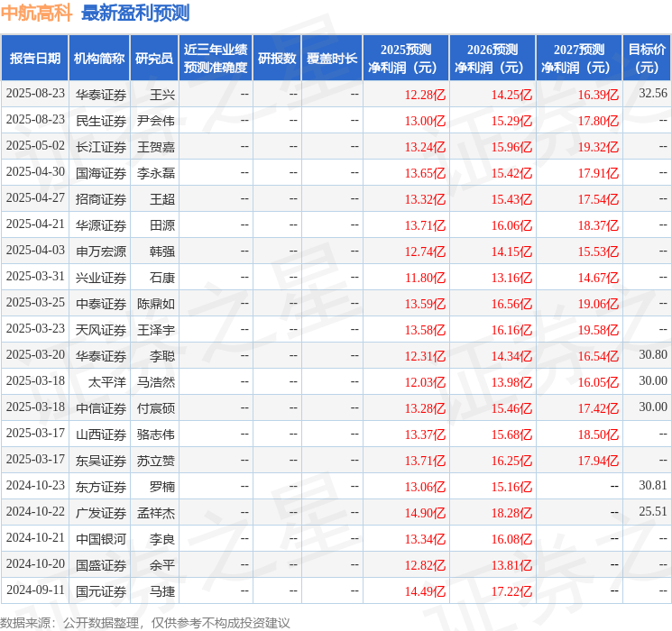
Task: Click the 30.81 target price
Action: pyautogui.click(x=653, y=485)
